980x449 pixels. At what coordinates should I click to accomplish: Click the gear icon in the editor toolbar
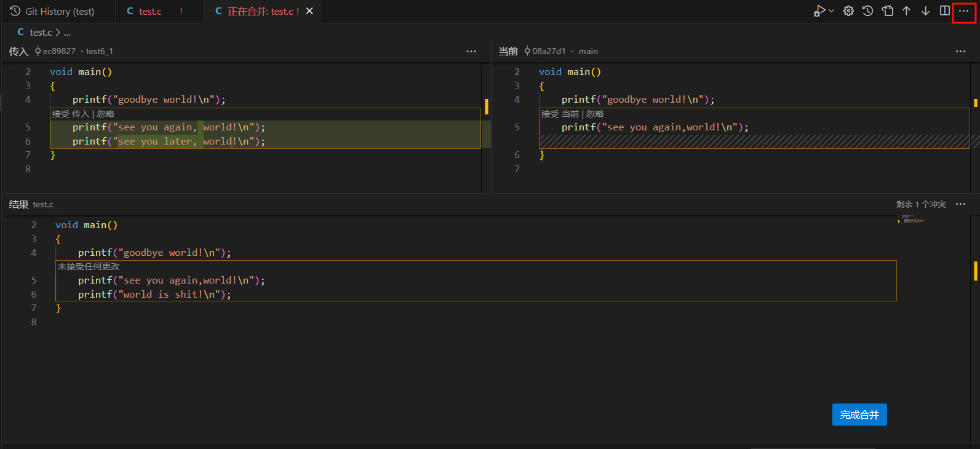(x=848, y=11)
